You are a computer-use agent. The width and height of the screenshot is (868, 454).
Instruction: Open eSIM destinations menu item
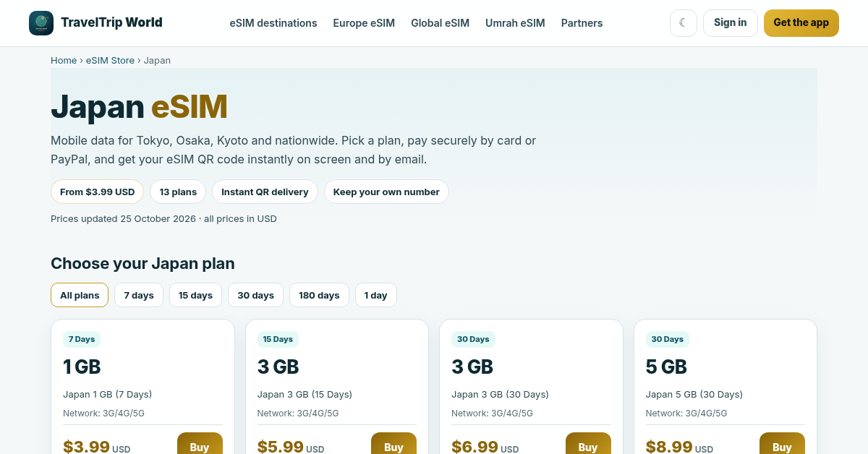[x=273, y=23]
